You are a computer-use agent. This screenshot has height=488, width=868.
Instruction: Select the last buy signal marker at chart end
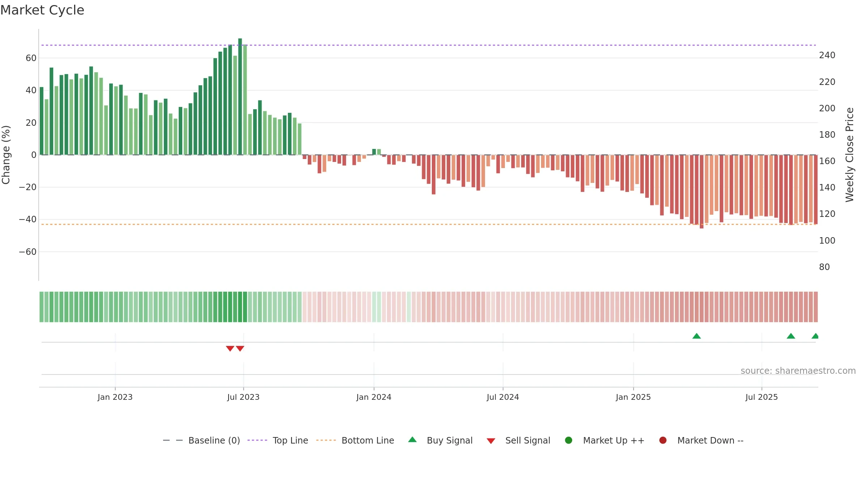(815, 336)
